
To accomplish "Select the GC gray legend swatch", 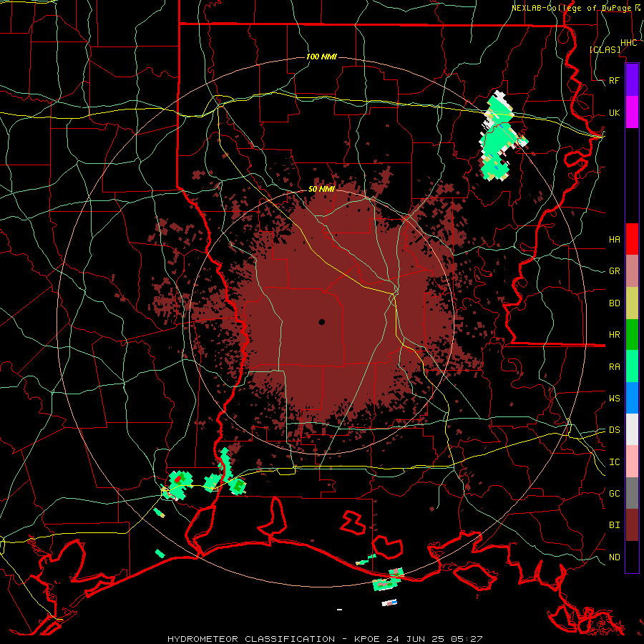I will [632, 493].
